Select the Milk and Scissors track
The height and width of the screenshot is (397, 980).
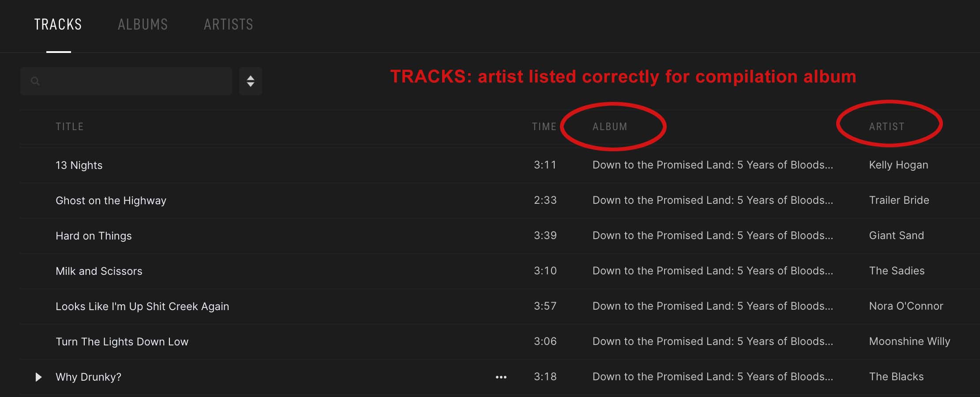[99, 271]
